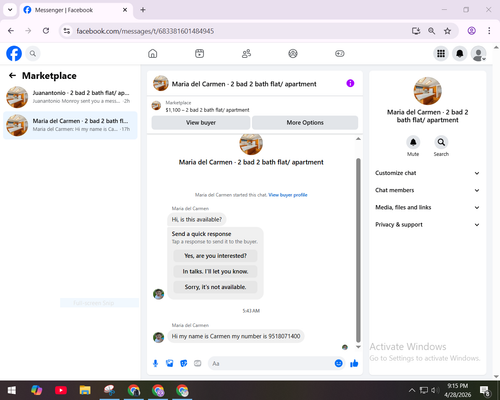Send quick response 'In talks. I'll let you know.'

[215, 271]
